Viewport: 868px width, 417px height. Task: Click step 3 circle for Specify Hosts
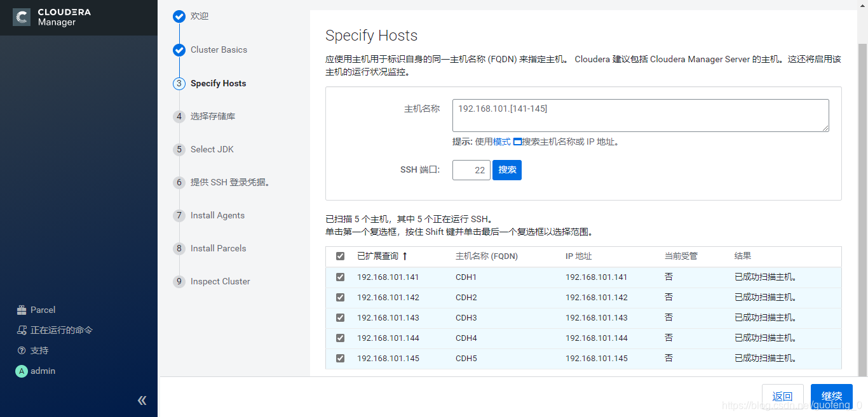(179, 83)
